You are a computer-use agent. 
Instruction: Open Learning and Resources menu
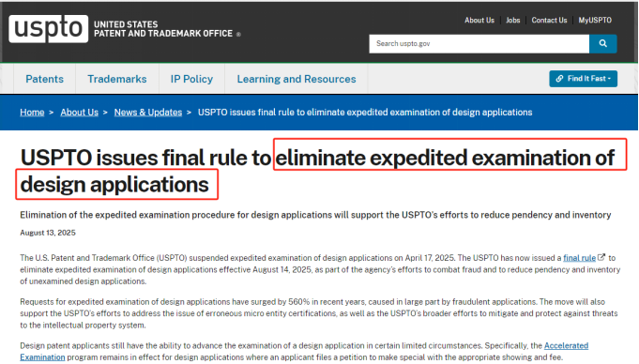click(x=297, y=79)
